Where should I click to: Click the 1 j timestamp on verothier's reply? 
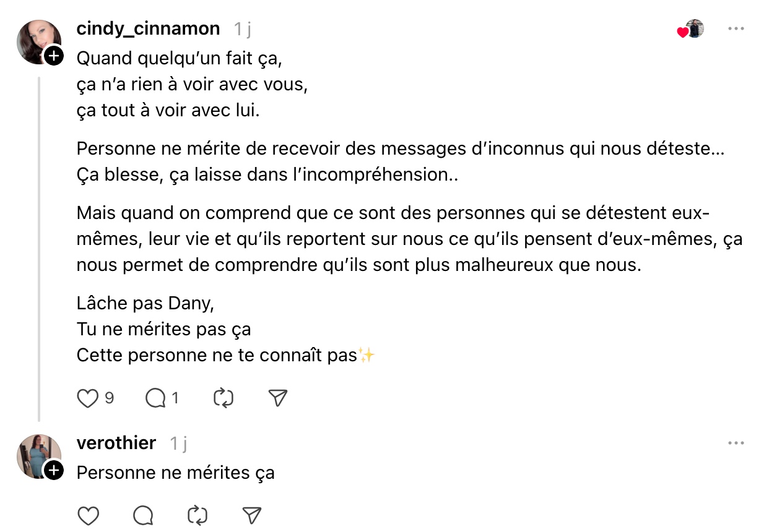tap(178, 443)
